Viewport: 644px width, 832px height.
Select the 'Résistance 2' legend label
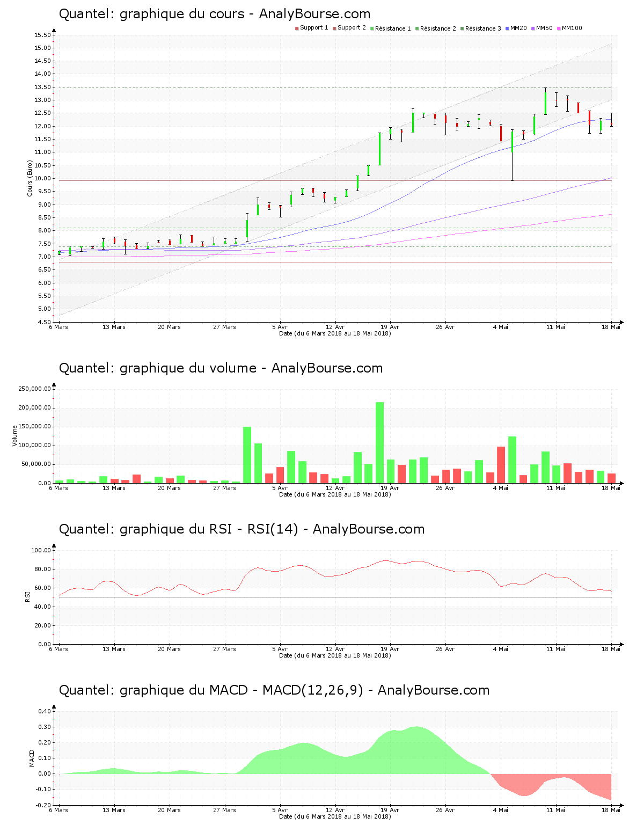(x=438, y=28)
